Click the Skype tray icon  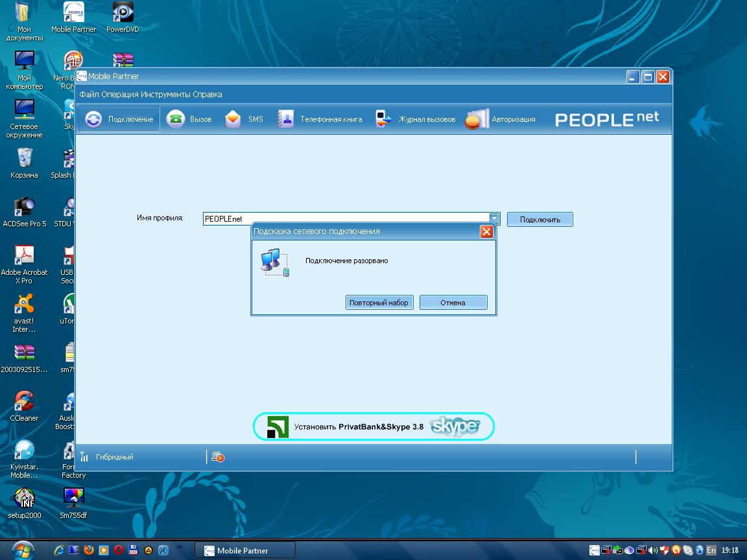[x=688, y=550]
